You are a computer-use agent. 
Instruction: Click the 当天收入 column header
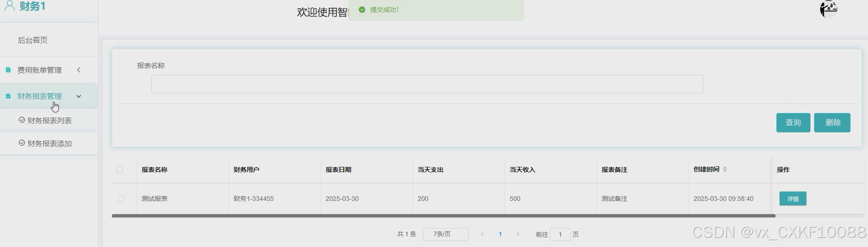tap(522, 169)
